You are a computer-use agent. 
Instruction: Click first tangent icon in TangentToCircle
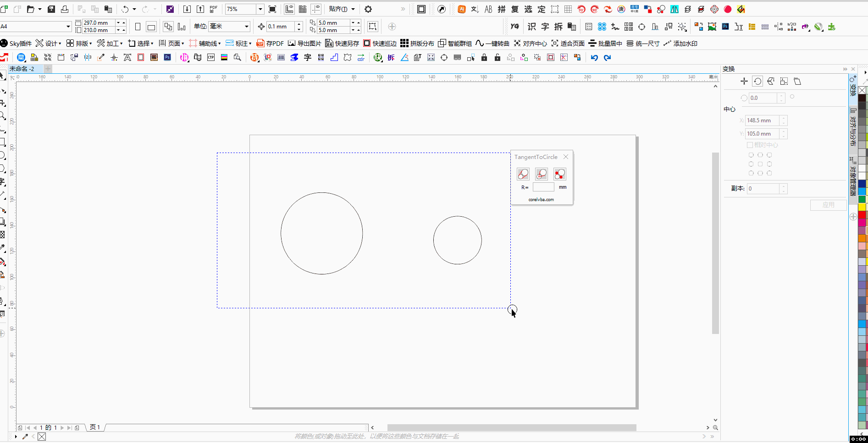pos(523,174)
